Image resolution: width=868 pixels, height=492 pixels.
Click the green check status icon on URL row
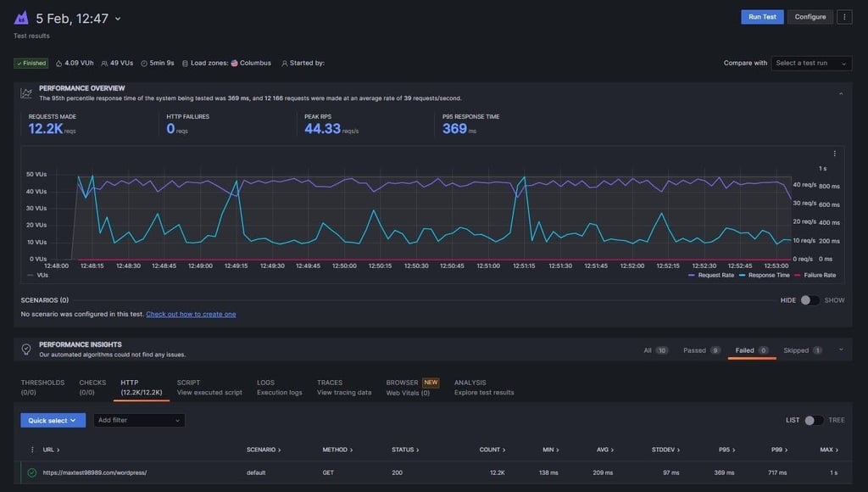[x=32, y=472]
